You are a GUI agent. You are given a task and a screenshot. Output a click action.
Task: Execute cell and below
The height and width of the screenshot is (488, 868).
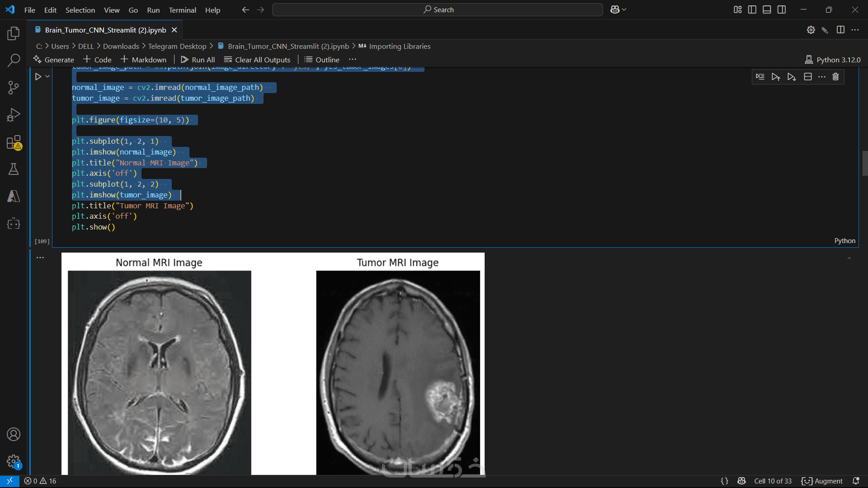tap(791, 77)
